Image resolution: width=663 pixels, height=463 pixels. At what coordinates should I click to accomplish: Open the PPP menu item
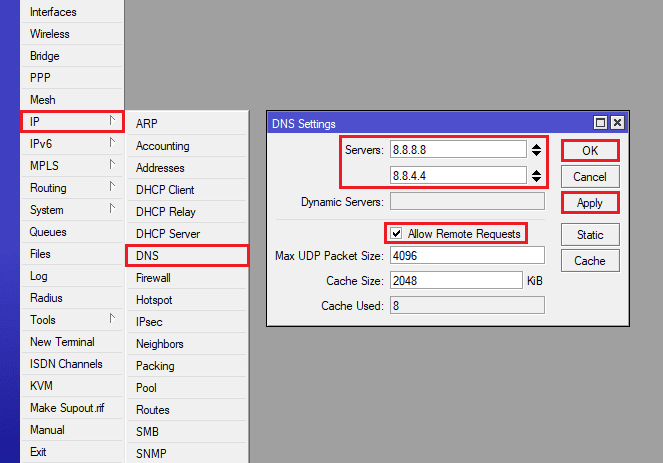click(x=72, y=78)
